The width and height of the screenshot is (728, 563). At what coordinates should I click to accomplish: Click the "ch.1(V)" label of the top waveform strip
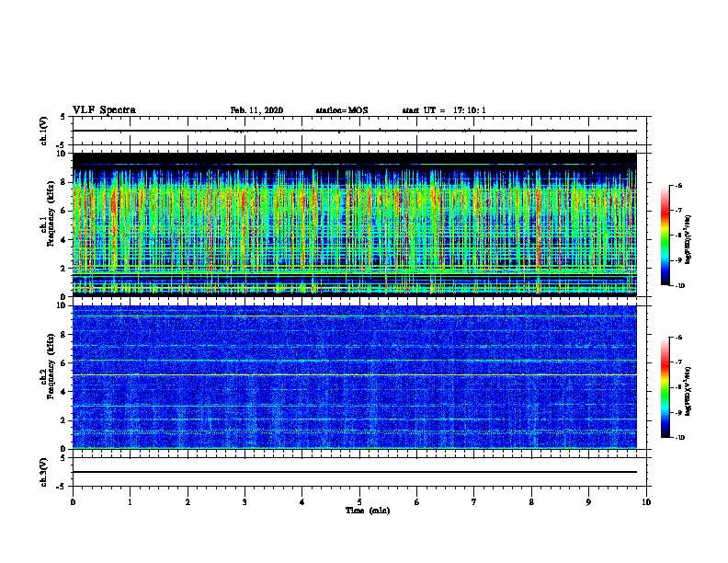tap(44, 131)
